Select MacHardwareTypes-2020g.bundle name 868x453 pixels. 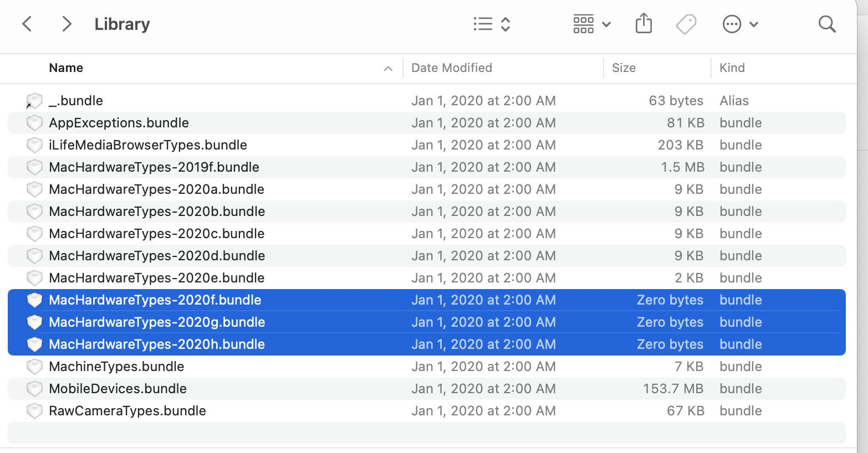coord(157,322)
